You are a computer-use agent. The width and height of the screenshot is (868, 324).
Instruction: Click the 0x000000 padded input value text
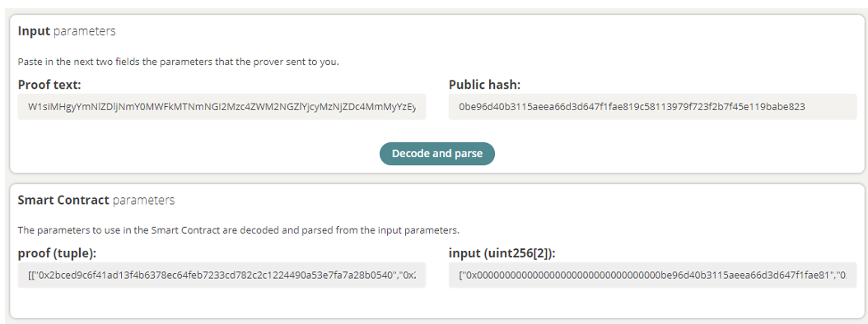point(653,275)
